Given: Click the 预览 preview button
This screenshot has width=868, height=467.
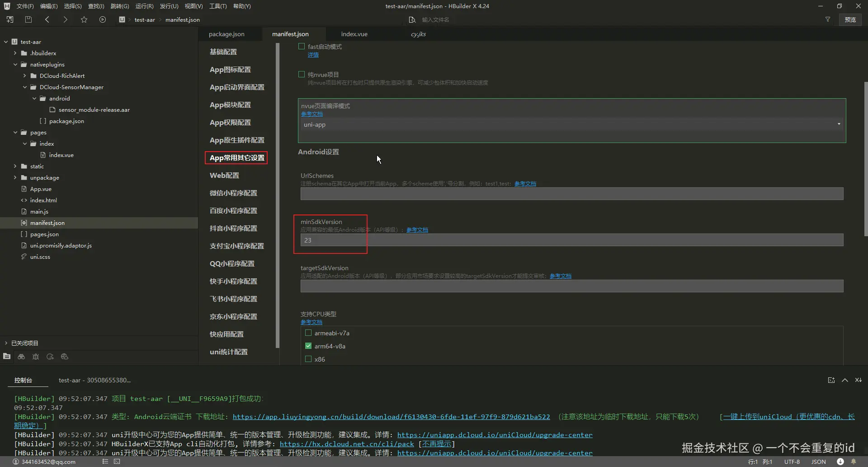Looking at the screenshot, I should (850, 19).
